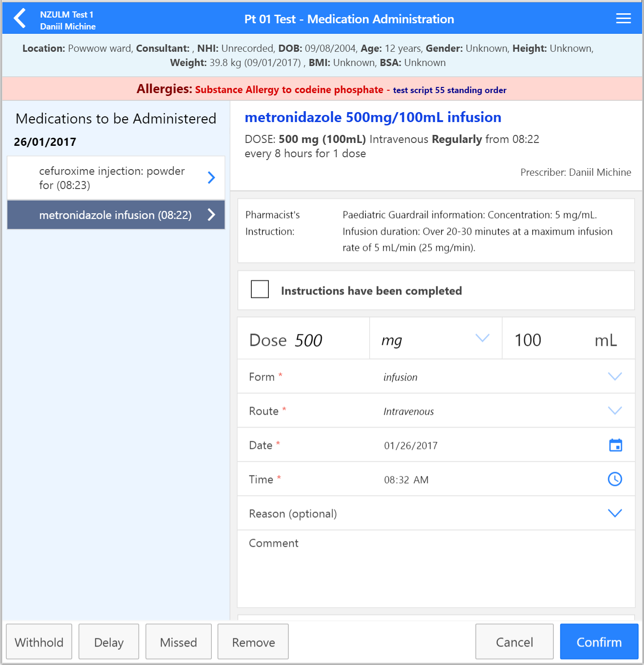
Task: Click the back arrow in the header
Action: [19, 18]
